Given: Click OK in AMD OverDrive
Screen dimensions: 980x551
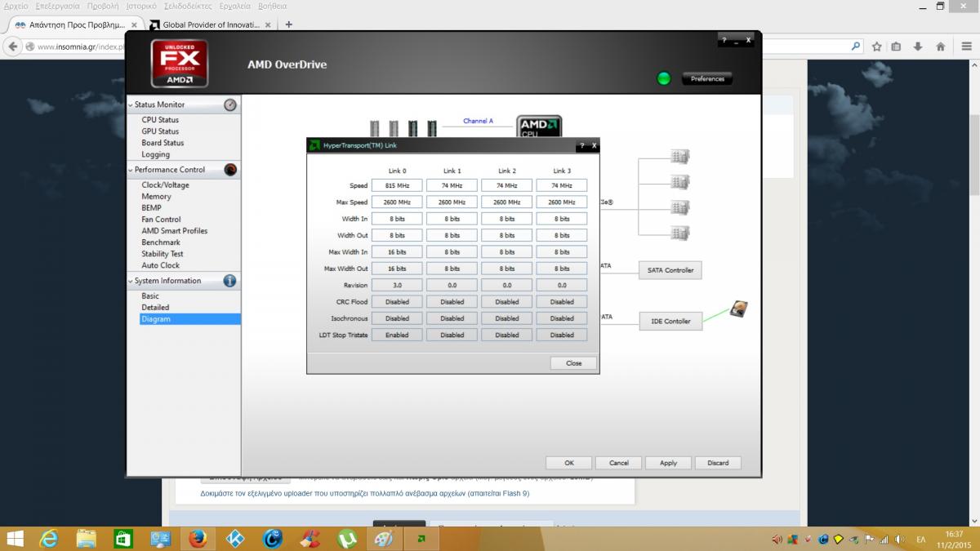Looking at the screenshot, I should pos(568,463).
